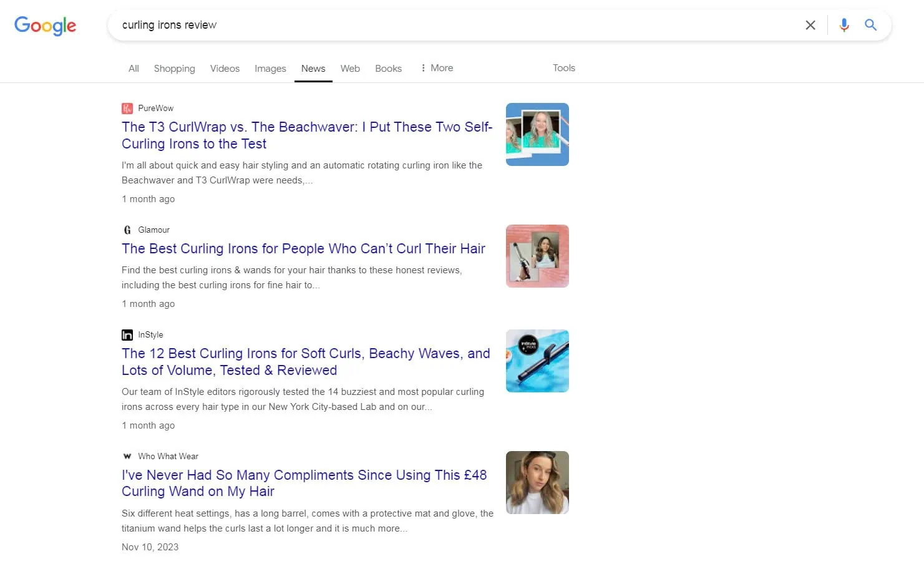Click the InStyle source name
The height and width of the screenshot is (564, 924).
(x=150, y=335)
